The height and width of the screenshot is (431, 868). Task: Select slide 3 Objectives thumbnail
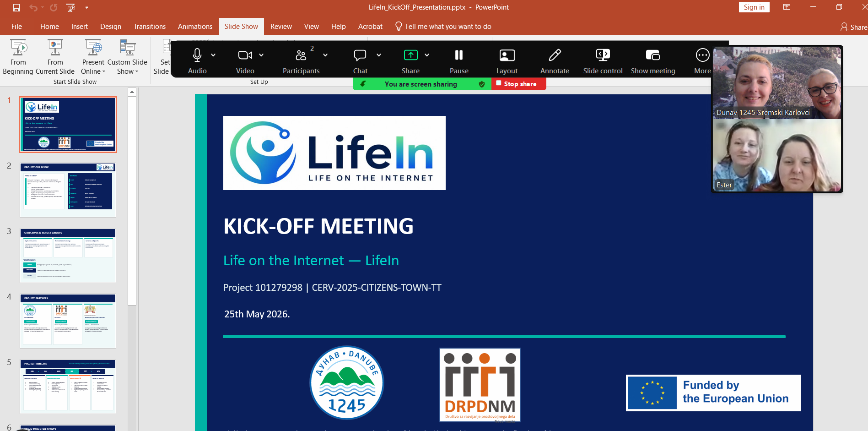[x=68, y=255]
